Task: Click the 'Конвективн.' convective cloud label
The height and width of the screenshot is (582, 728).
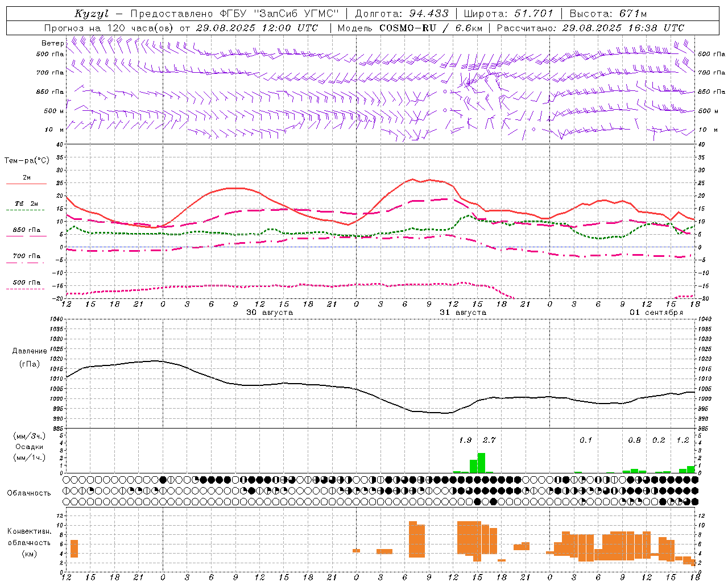Action: [x=30, y=531]
